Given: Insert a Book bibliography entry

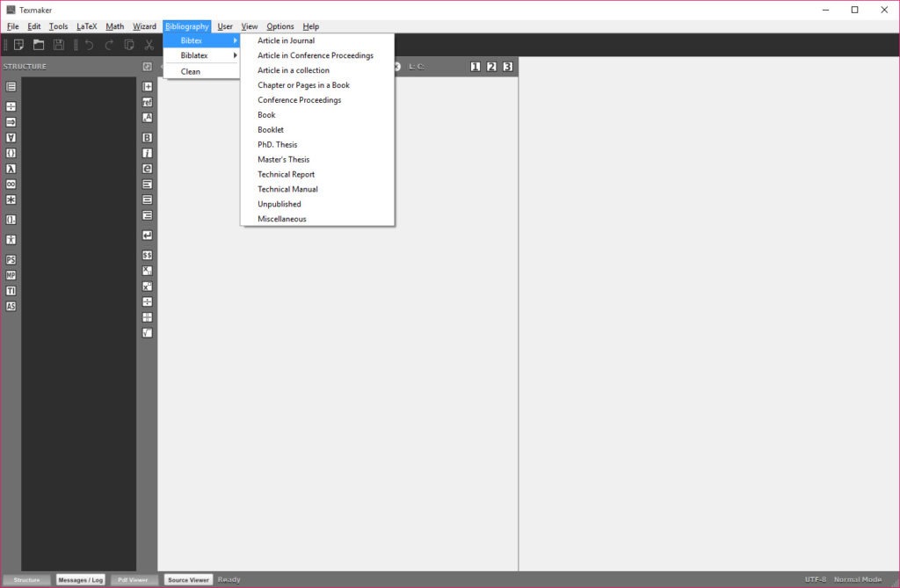Looking at the screenshot, I should pos(317,115).
